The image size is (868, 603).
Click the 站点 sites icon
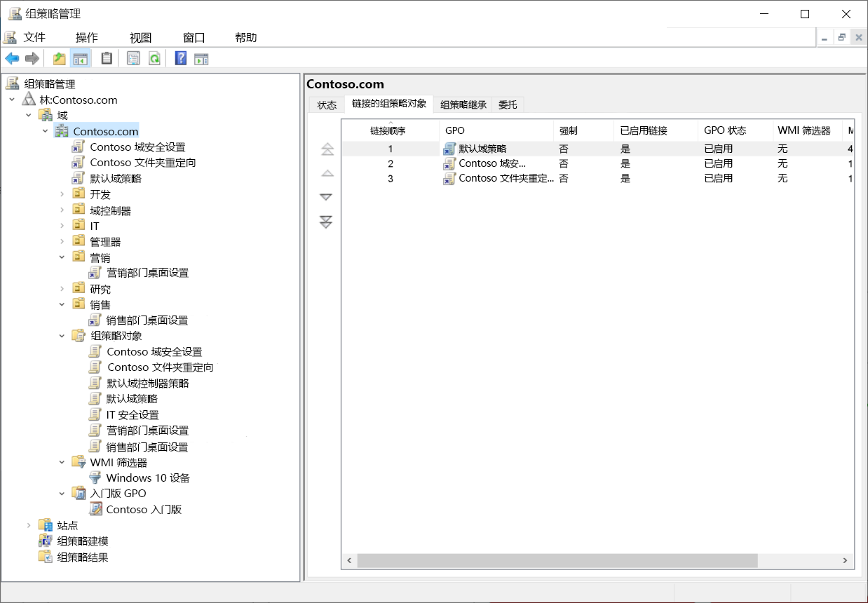click(x=46, y=525)
